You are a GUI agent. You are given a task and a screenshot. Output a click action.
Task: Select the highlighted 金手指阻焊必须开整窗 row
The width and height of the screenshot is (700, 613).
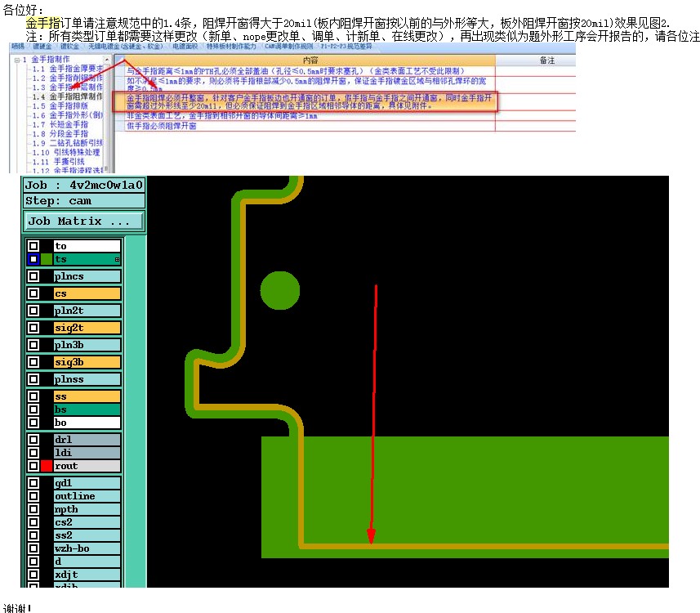coord(305,101)
